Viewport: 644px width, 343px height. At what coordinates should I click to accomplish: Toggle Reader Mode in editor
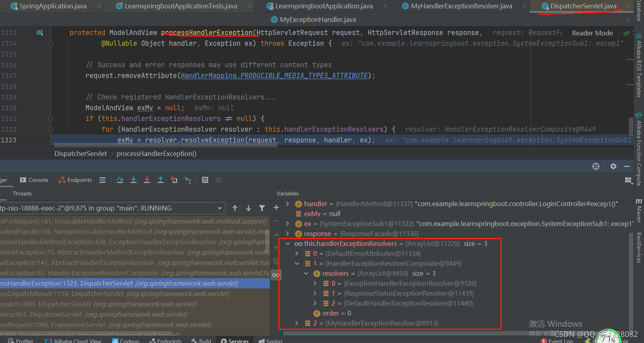tap(592, 33)
